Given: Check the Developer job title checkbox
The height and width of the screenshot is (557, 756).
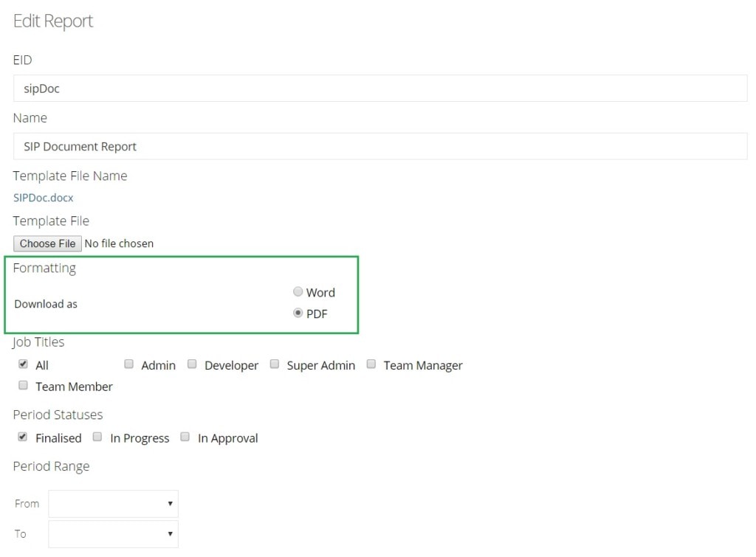Looking at the screenshot, I should pos(192,364).
